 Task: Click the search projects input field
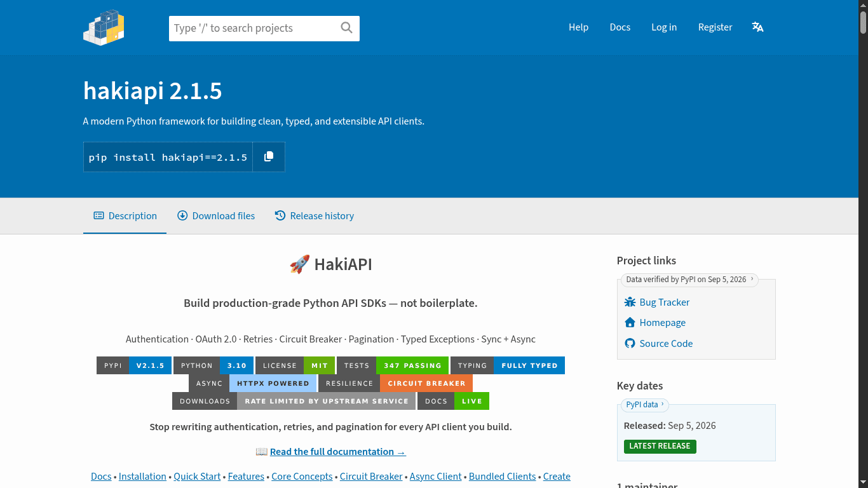[x=264, y=29]
